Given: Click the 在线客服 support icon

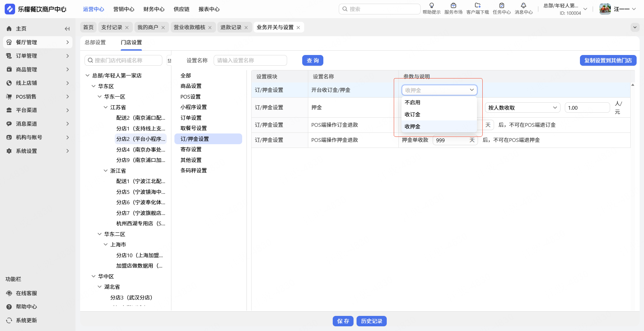Looking at the screenshot, I should [x=9, y=293].
